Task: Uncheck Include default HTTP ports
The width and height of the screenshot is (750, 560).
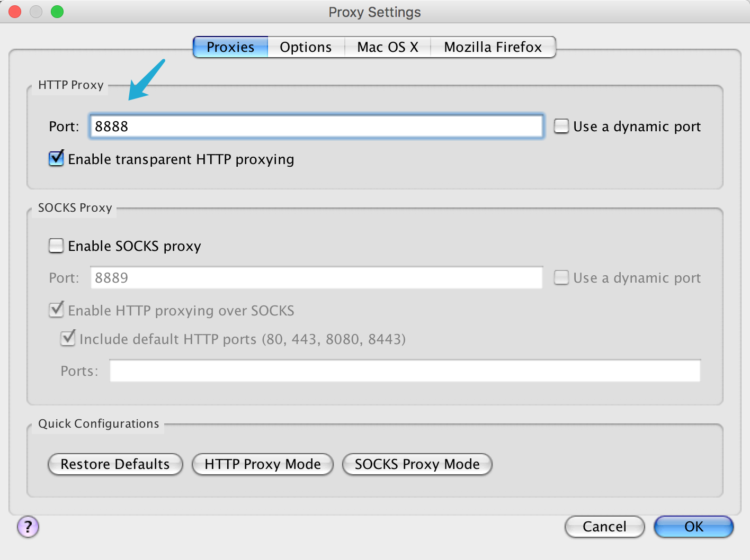Action: tap(68, 339)
